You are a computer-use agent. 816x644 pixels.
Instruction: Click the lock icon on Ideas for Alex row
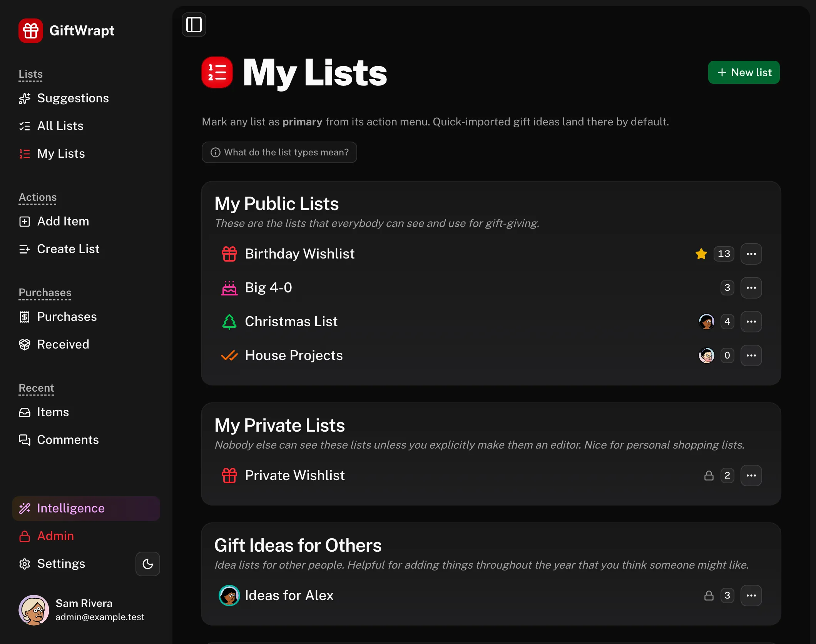coord(709,596)
